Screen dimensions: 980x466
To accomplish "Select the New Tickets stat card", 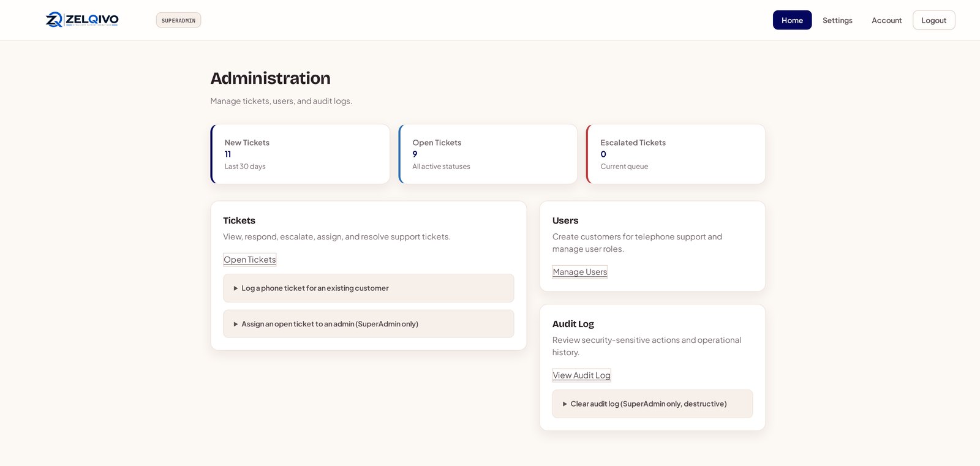I will pyautogui.click(x=300, y=154).
